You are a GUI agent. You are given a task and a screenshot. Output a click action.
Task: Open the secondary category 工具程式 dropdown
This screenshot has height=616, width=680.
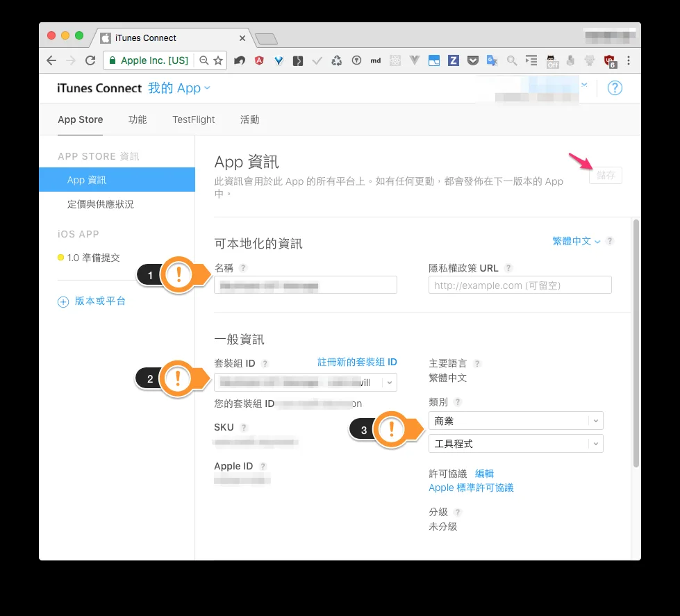[x=515, y=444]
